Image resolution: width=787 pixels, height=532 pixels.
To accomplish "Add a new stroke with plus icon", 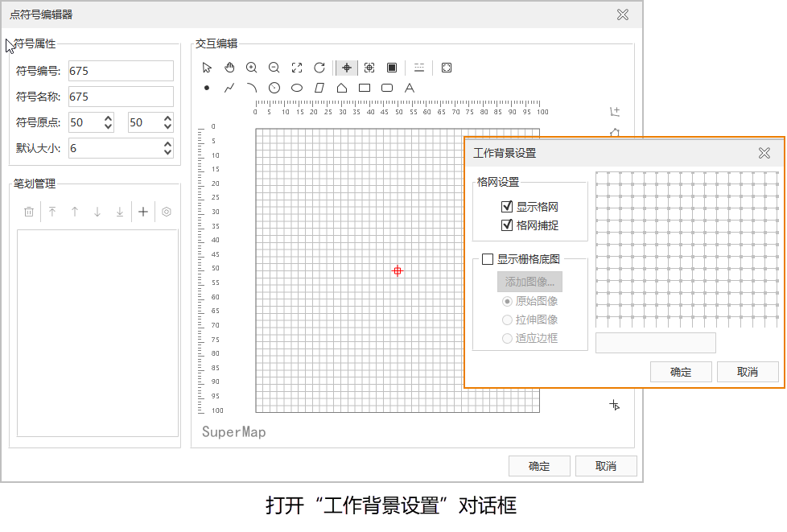I will click(x=143, y=212).
